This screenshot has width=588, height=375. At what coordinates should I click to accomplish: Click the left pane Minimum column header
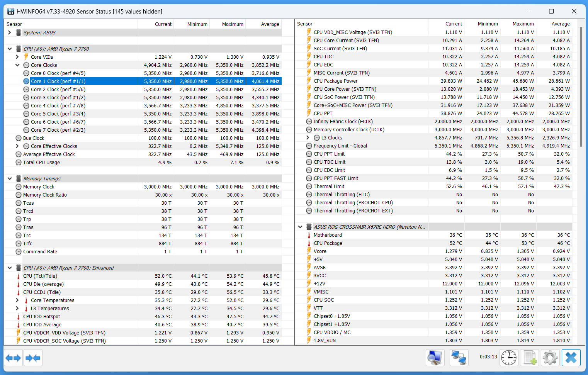tap(192, 24)
